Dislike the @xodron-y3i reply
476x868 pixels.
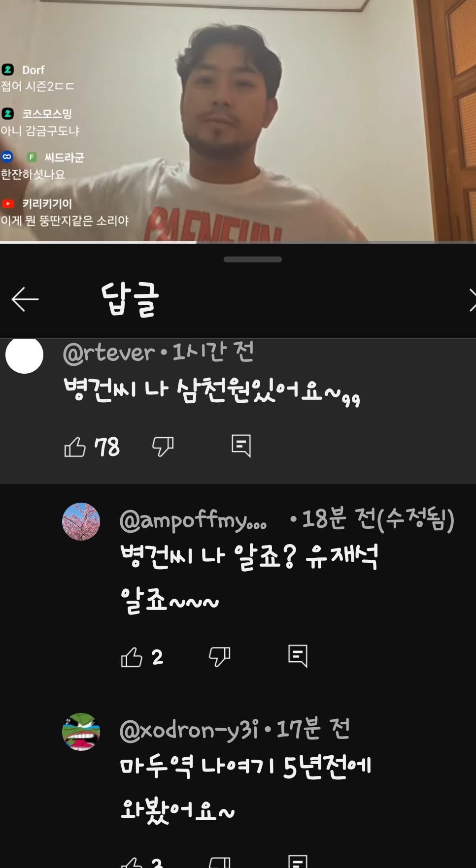(220, 862)
